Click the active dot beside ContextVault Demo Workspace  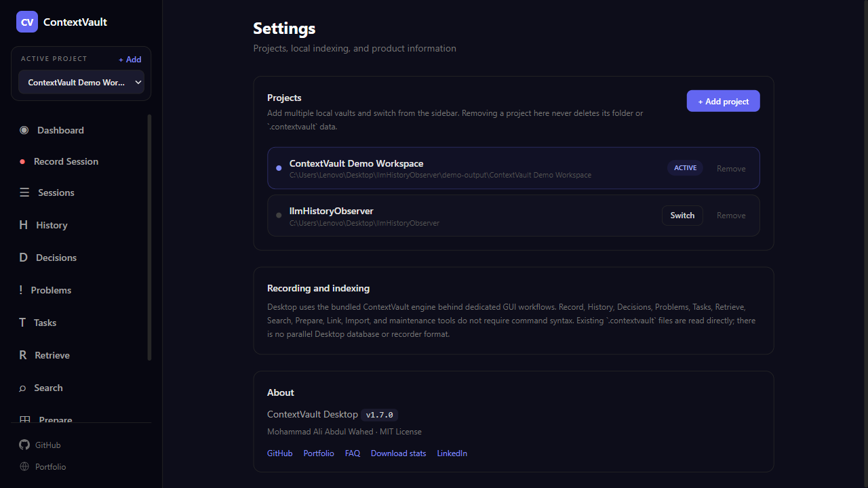coord(279,168)
